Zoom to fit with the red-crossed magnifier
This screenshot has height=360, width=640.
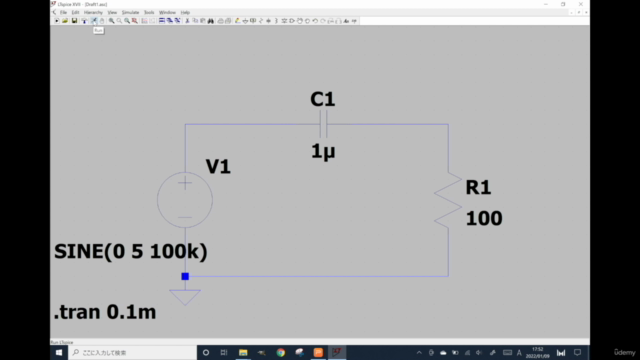pos(134,21)
